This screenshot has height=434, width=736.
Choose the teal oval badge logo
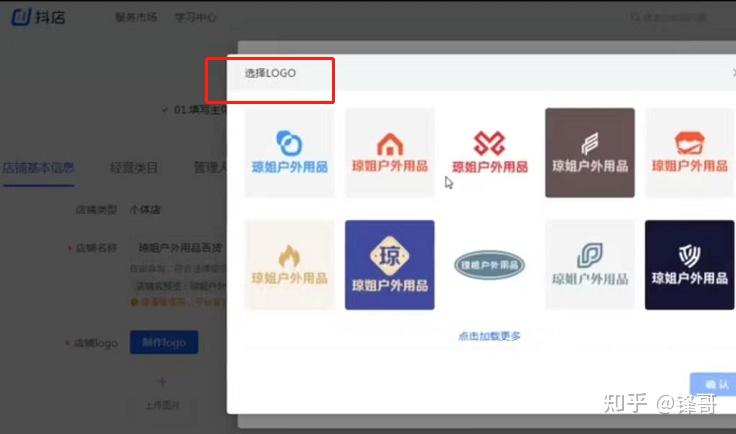coord(490,265)
